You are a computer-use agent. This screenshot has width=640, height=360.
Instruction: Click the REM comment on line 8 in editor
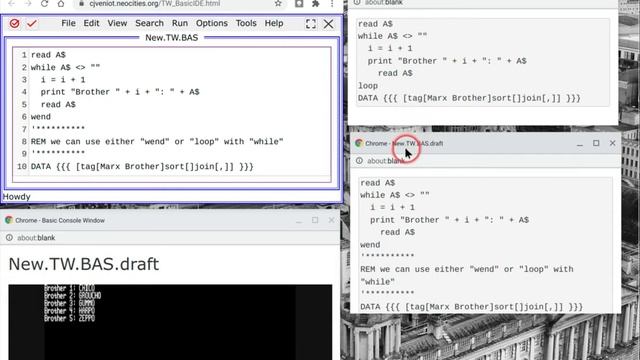157,142
